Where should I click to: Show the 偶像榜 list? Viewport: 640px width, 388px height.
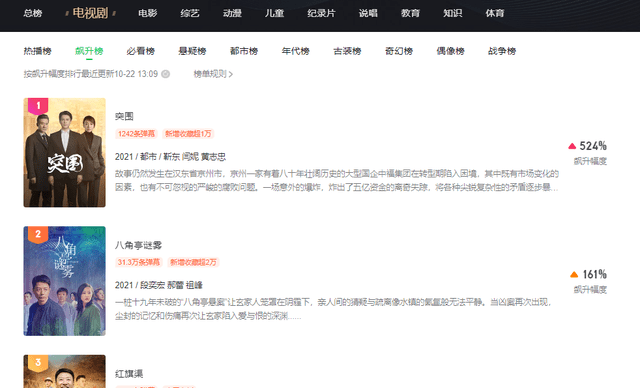(x=451, y=51)
